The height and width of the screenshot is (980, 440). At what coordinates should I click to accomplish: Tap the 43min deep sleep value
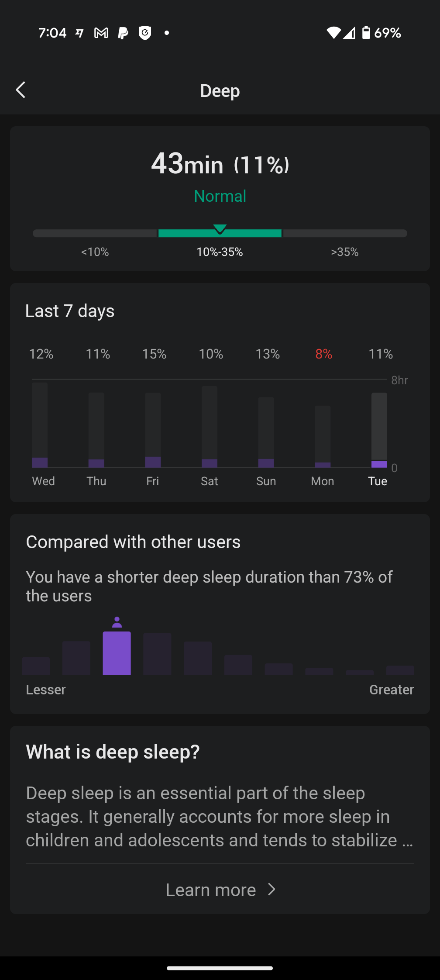pyautogui.click(x=187, y=164)
